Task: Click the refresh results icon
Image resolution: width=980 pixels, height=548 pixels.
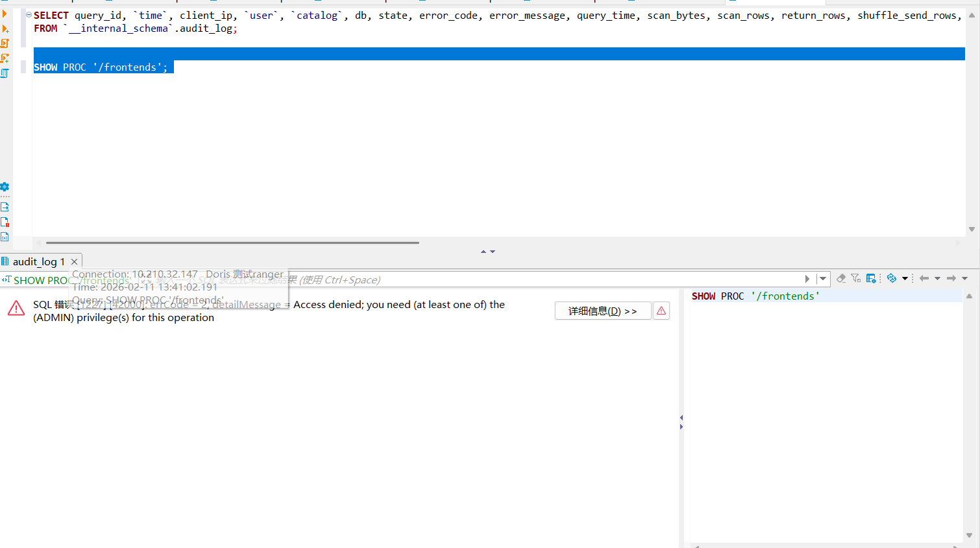Action: click(892, 278)
